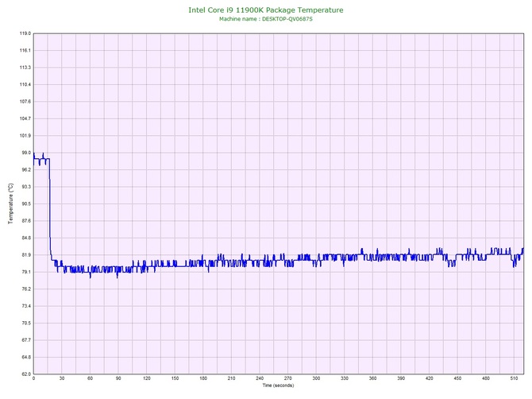Click the 90 seconds tick label
Viewport: 532px width, 399px height.
(118, 378)
